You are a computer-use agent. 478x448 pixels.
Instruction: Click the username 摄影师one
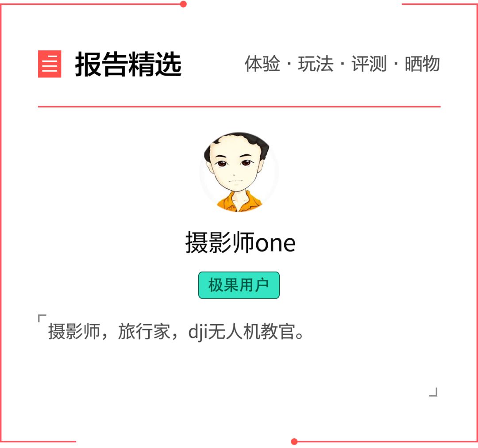coord(240,243)
